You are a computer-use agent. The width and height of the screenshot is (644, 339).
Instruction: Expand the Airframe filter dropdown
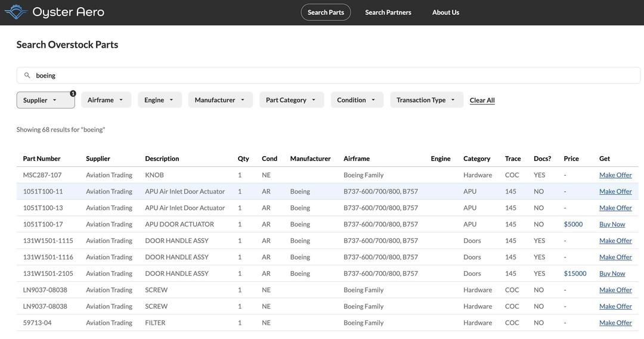pos(106,100)
